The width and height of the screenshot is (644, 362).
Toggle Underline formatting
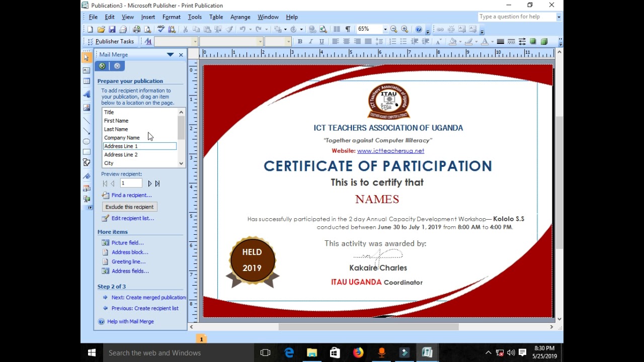tap(321, 42)
